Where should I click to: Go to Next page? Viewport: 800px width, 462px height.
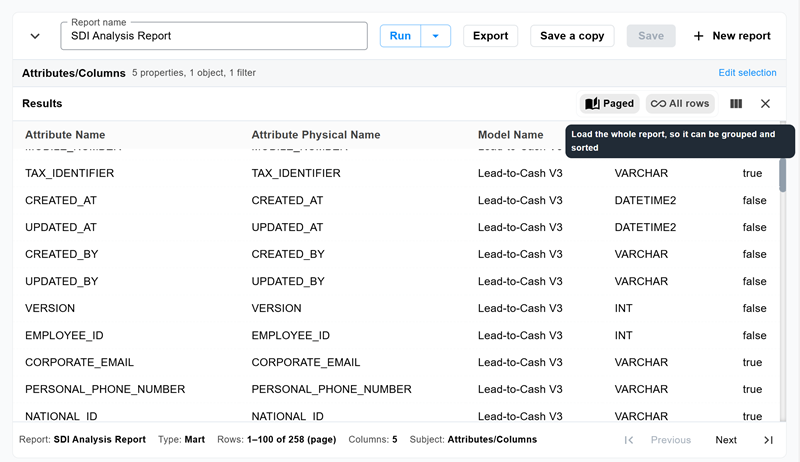(726, 440)
